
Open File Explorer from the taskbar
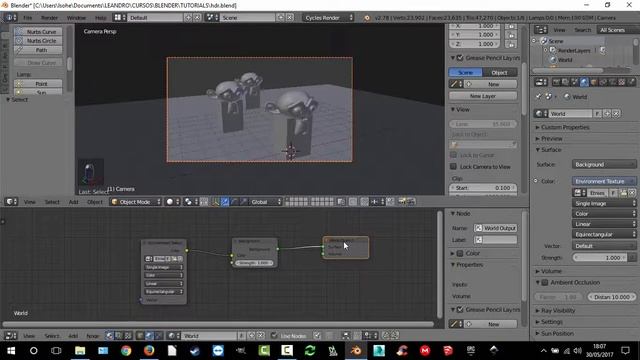80,351
